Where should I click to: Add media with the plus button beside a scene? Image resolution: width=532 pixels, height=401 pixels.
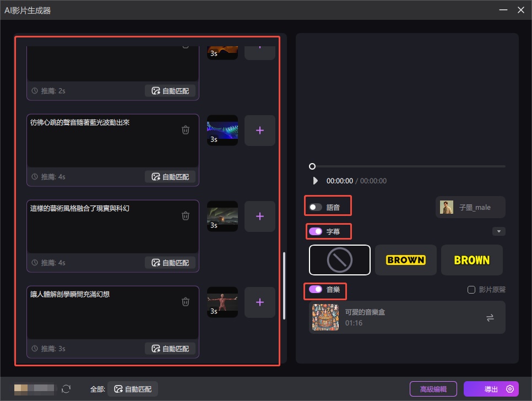click(259, 130)
